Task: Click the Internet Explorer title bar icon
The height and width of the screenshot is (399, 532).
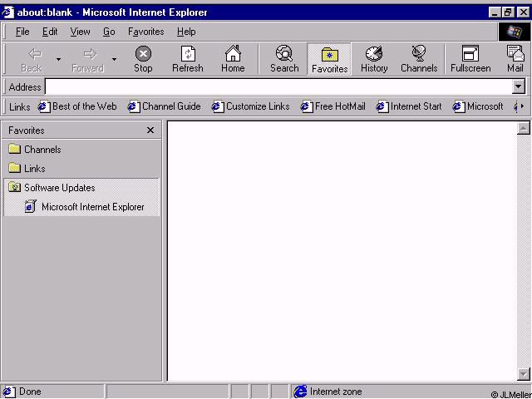Action: [x=7, y=12]
